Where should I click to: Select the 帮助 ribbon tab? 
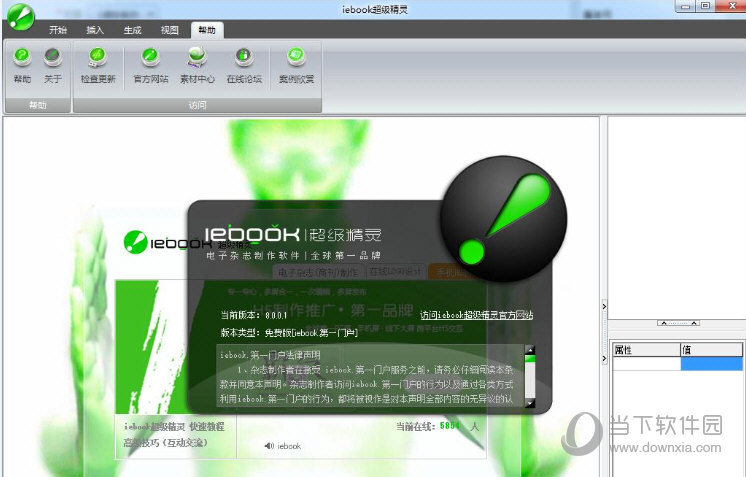point(207,30)
